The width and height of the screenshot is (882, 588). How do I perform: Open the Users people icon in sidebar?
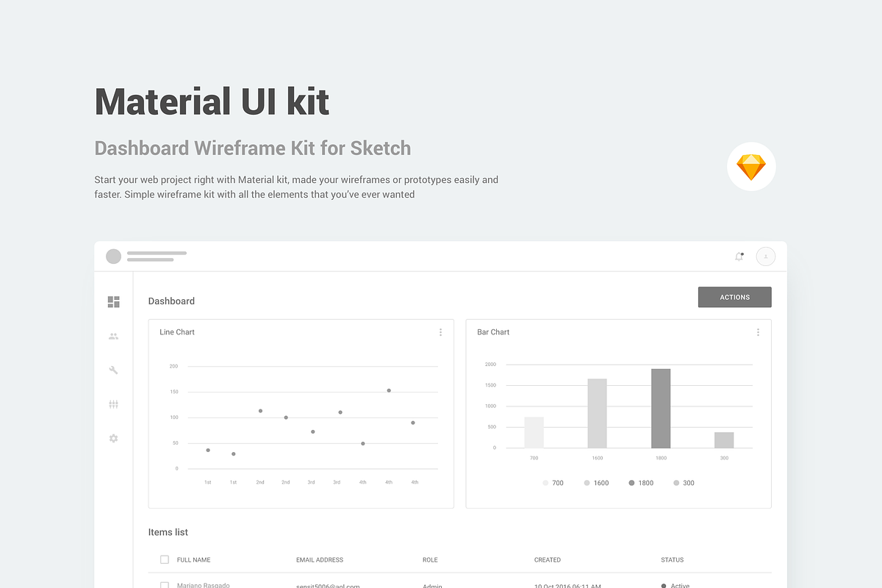tap(113, 336)
